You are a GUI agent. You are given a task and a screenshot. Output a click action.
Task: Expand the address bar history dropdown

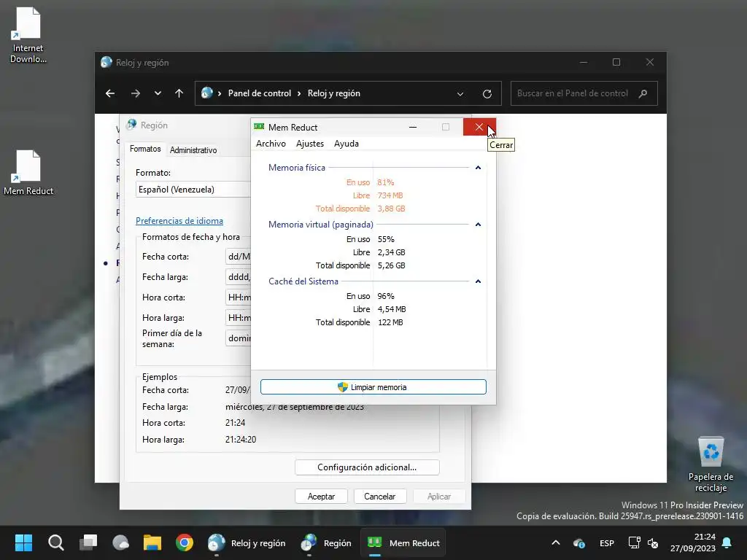460,94
